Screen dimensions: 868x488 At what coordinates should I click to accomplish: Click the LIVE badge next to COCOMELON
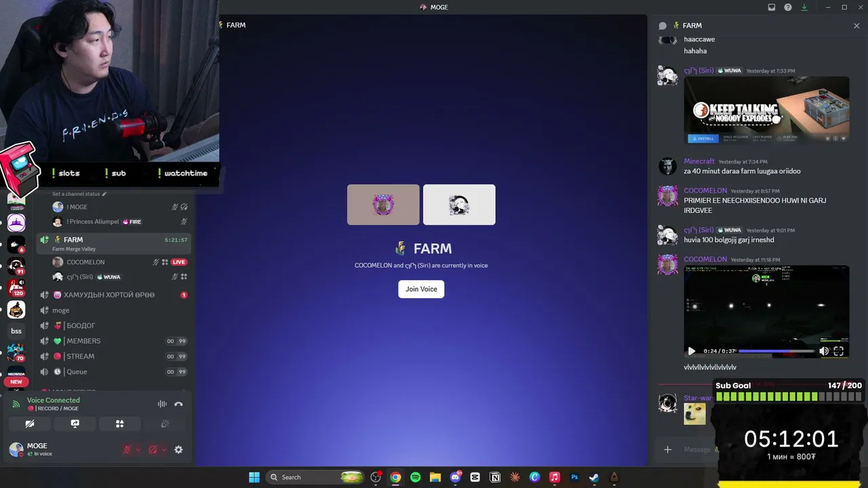tap(179, 262)
